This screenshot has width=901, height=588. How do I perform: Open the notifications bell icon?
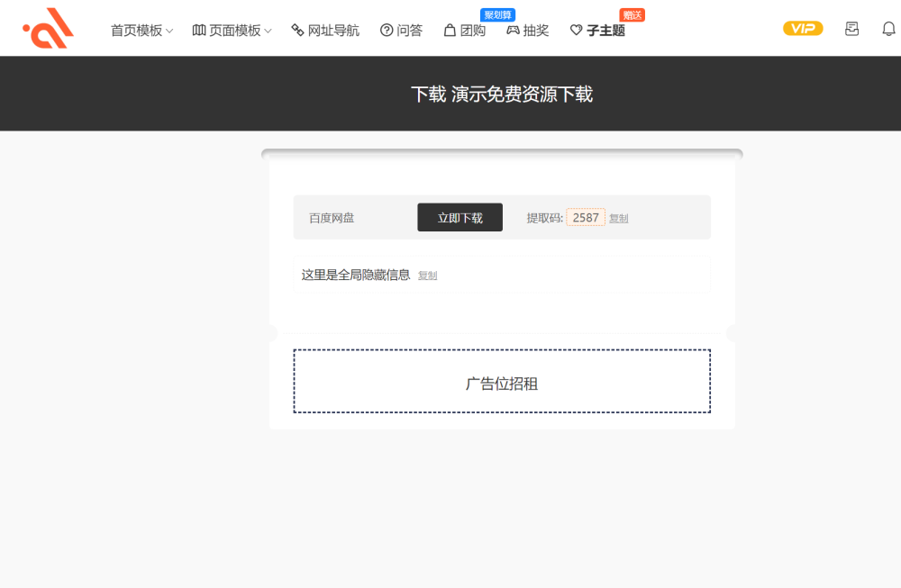coord(888,29)
